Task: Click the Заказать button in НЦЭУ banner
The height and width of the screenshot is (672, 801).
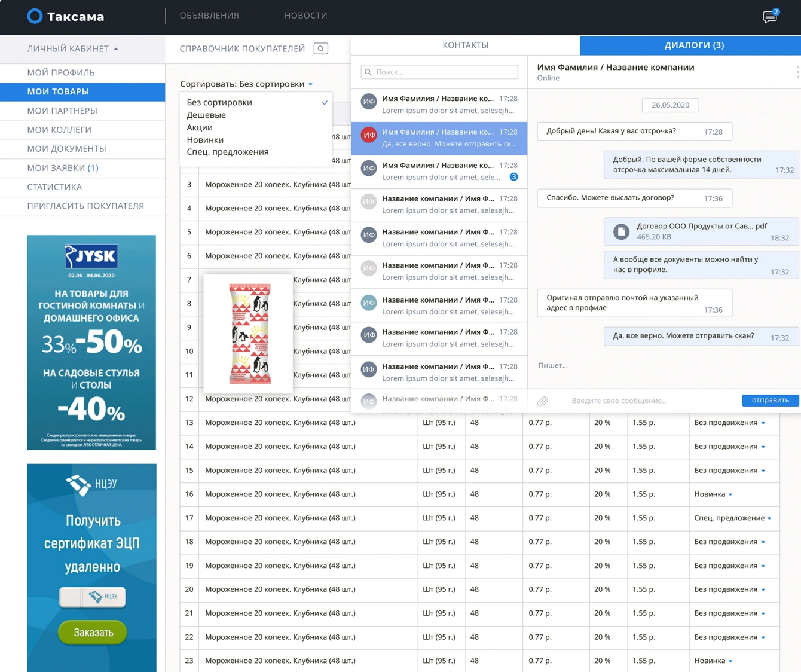Action: pyautogui.click(x=93, y=633)
